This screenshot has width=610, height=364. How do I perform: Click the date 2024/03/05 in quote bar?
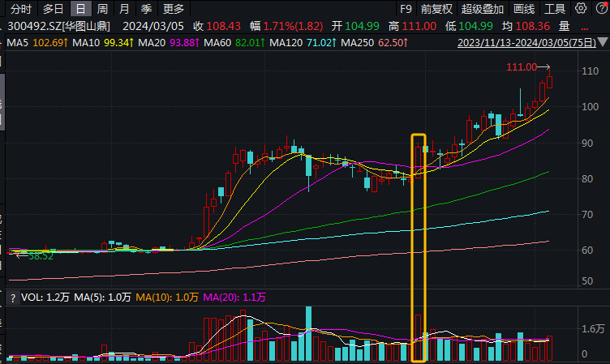(153, 26)
